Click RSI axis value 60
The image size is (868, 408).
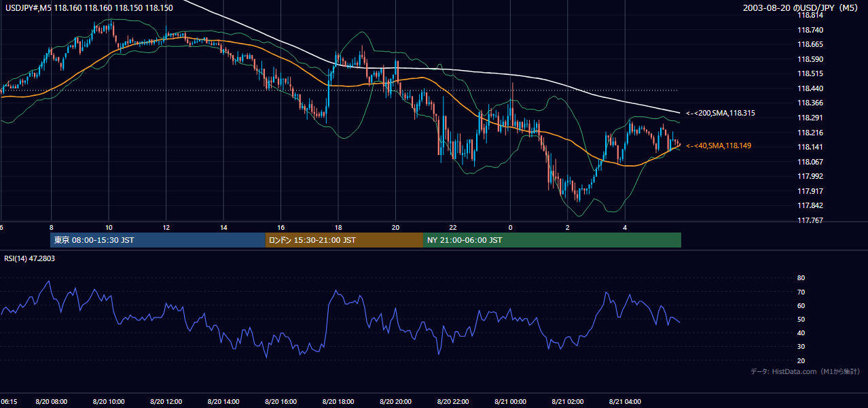(x=801, y=305)
